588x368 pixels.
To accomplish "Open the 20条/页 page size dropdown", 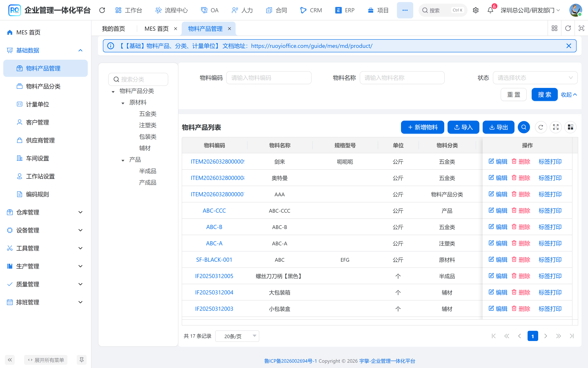I will click(237, 336).
